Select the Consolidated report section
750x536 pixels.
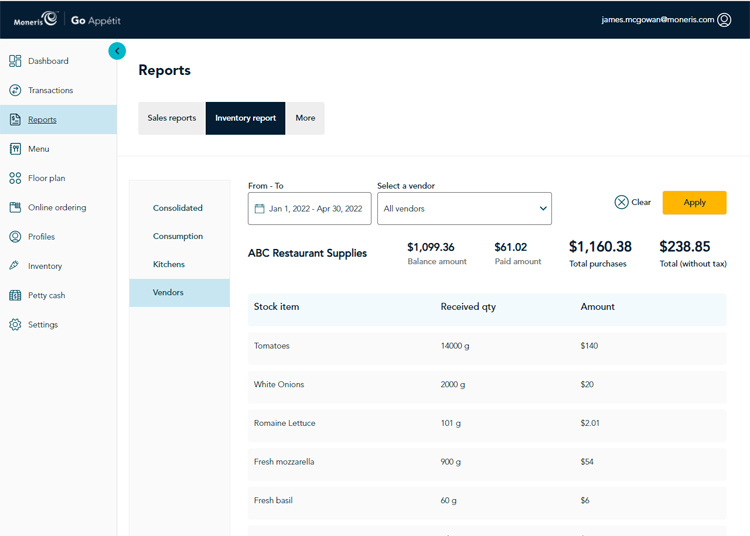pos(177,208)
